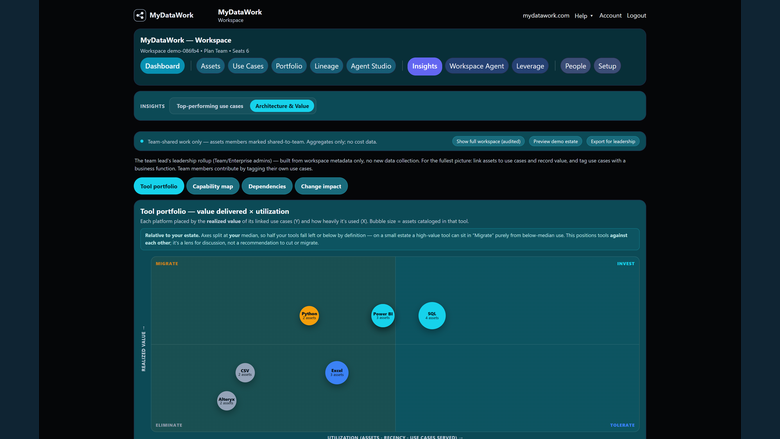The height and width of the screenshot is (439, 780).
Task: Open the Use Cases tab
Action: pyautogui.click(x=248, y=66)
